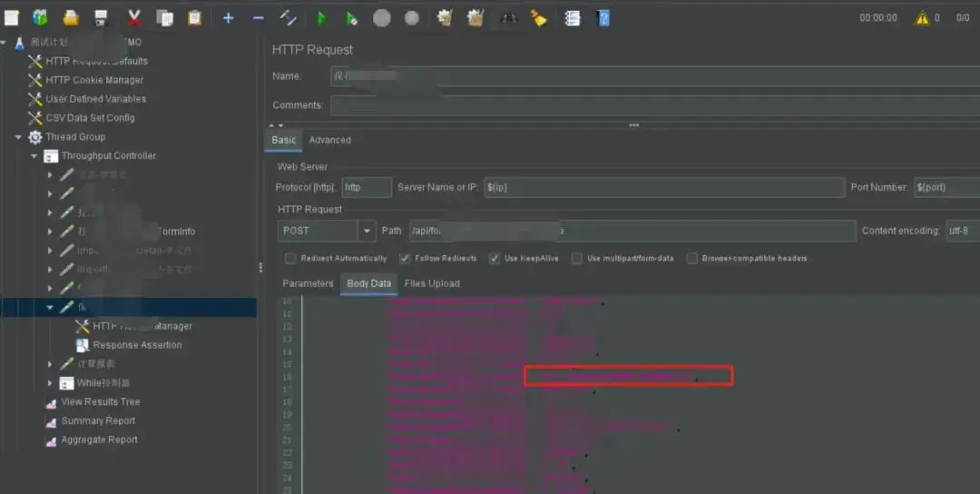The height and width of the screenshot is (494, 980).
Task: Open the Parameters tab
Action: point(308,283)
